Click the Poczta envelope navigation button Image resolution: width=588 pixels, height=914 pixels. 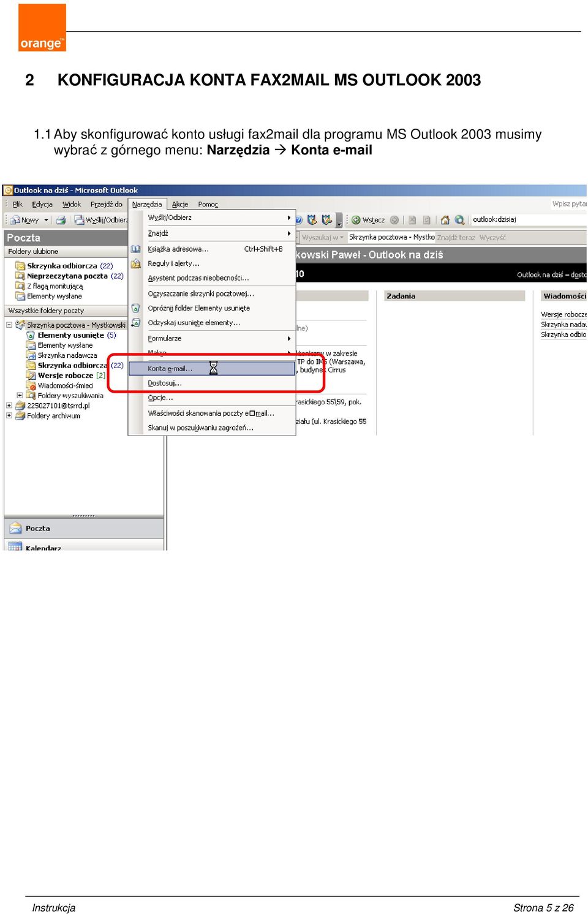(x=84, y=528)
